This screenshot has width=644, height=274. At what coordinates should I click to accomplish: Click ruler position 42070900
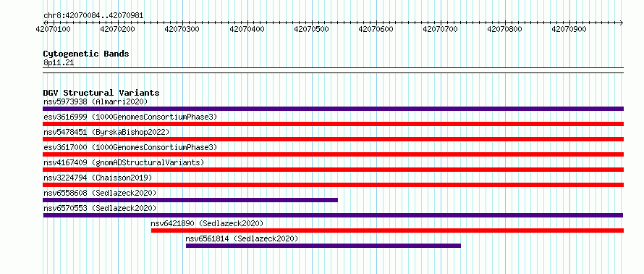569,29
